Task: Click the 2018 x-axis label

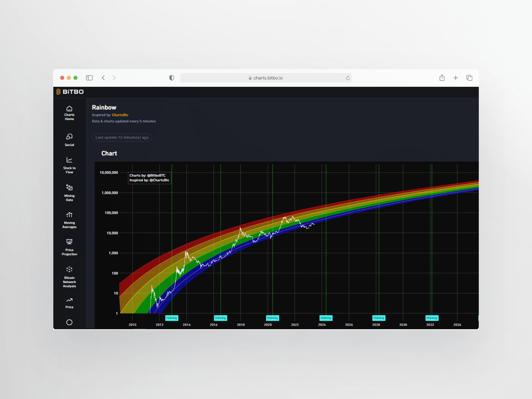Action: pos(241,325)
